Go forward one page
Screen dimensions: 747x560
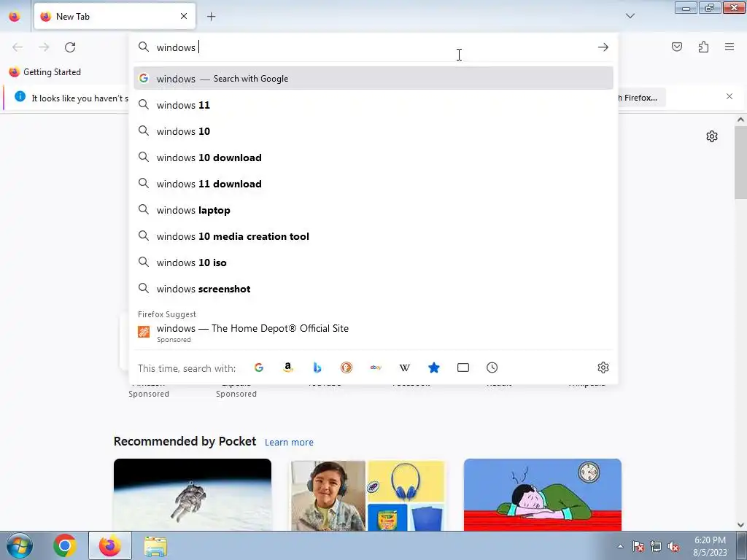(44, 47)
